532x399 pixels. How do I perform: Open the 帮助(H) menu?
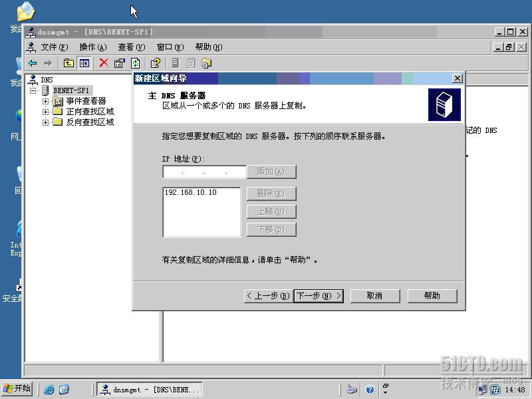(x=209, y=47)
